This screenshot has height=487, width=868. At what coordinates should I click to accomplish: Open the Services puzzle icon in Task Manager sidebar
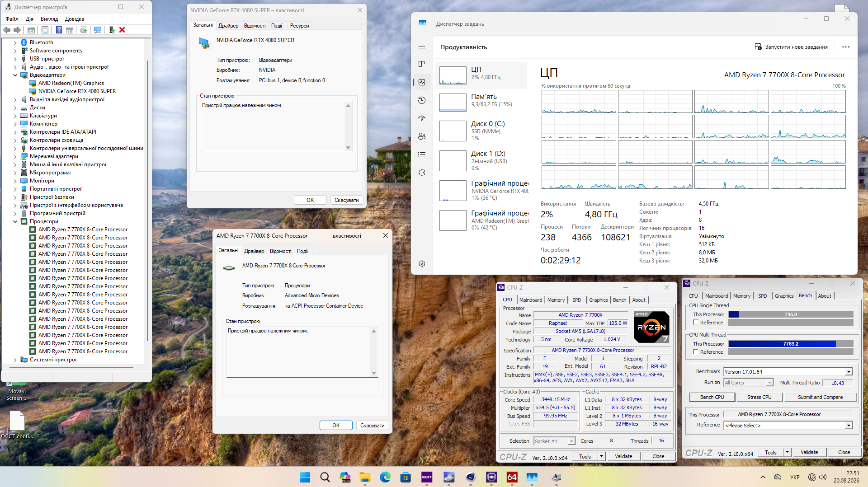[x=422, y=173]
